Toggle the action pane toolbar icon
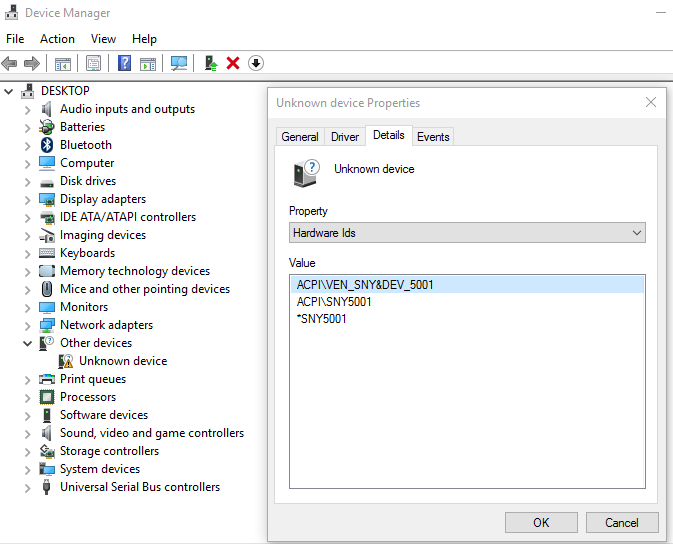The image size is (673, 544). pyautogui.click(x=148, y=64)
